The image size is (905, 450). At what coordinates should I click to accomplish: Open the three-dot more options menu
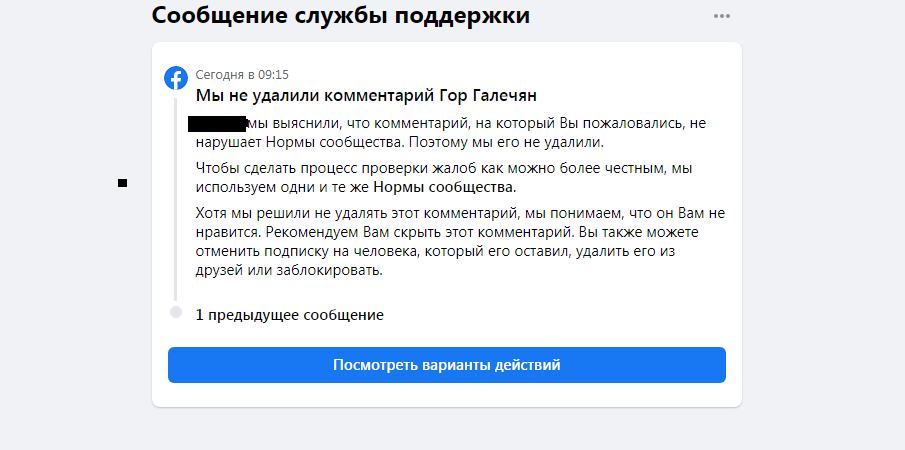(722, 16)
